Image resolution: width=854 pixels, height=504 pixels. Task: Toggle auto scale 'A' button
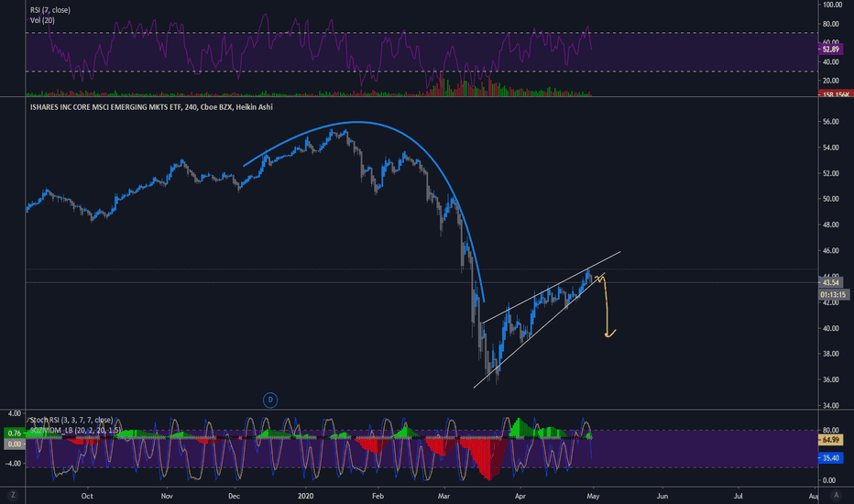click(x=836, y=495)
